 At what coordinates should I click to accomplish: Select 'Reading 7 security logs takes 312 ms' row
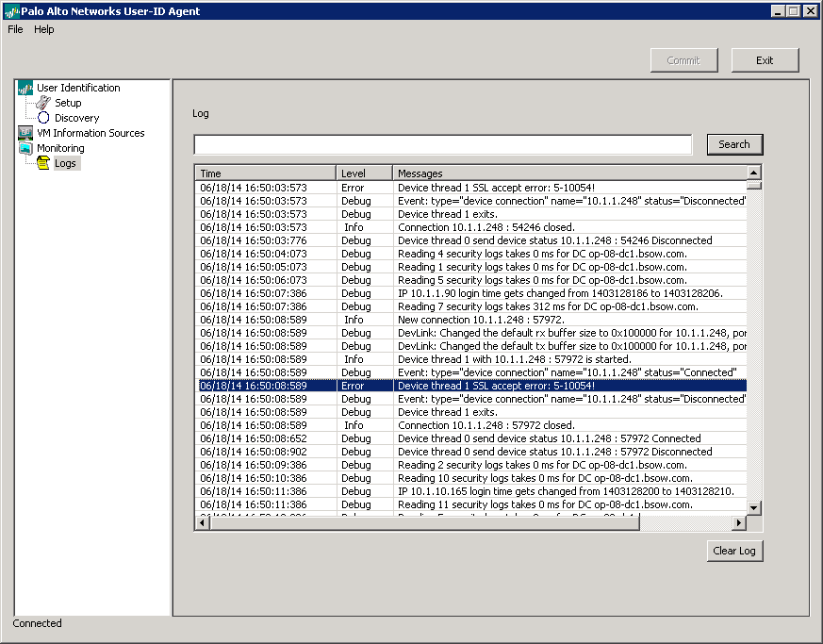coord(470,306)
